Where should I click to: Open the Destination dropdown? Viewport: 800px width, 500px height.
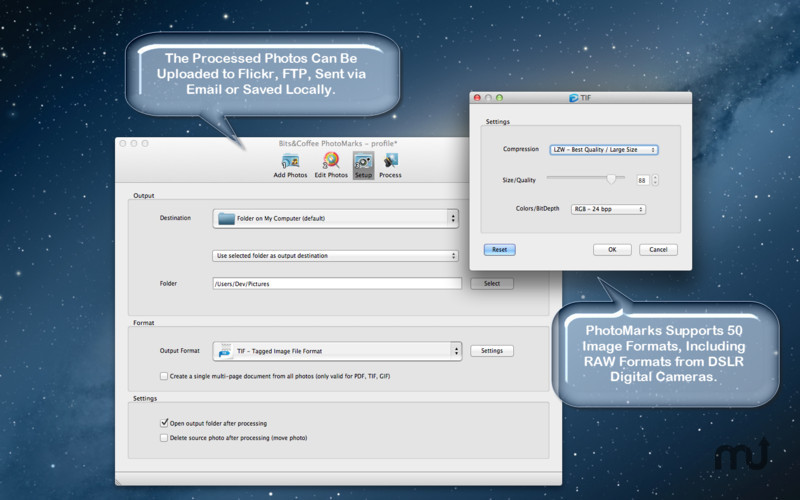(335, 218)
